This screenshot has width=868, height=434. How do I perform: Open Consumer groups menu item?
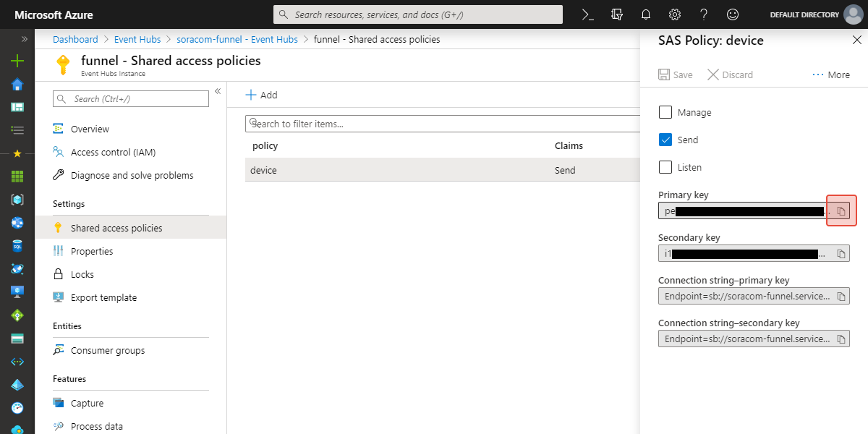[107, 351]
